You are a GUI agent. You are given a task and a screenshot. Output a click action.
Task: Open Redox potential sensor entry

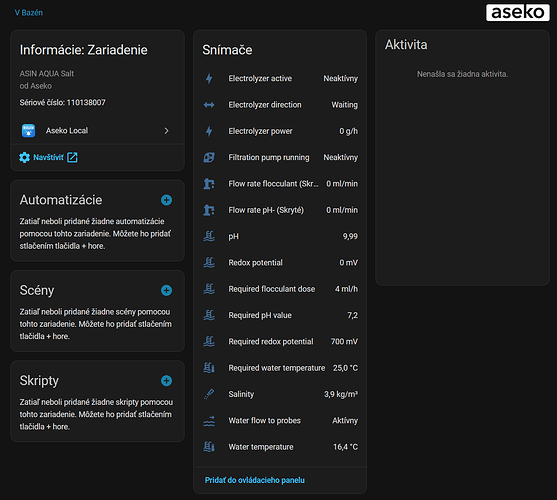[x=280, y=263]
